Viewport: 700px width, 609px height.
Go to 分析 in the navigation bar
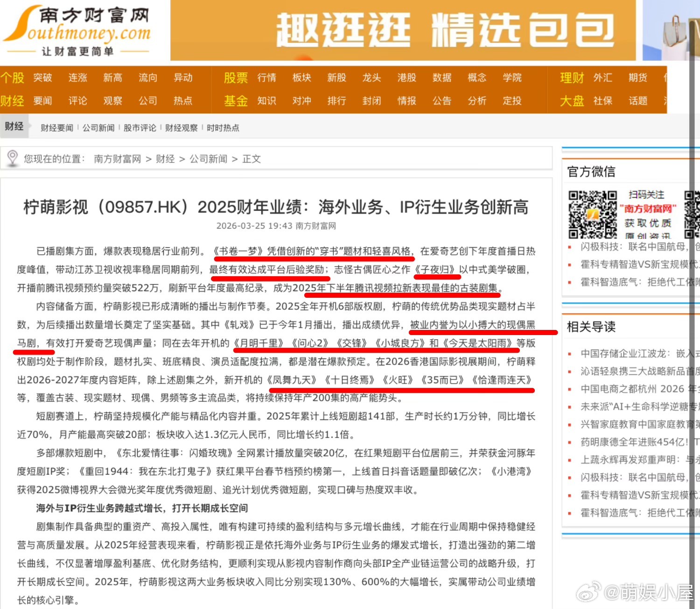point(477,101)
